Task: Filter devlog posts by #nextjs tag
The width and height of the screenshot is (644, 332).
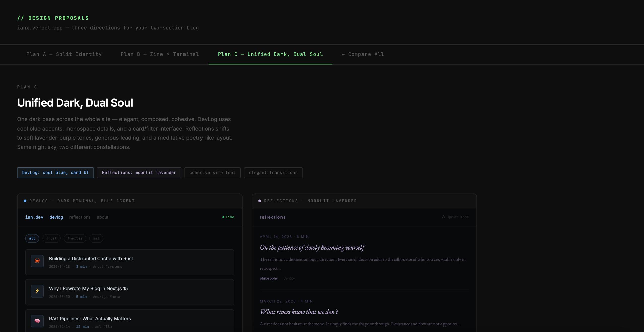Action: coord(75,238)
